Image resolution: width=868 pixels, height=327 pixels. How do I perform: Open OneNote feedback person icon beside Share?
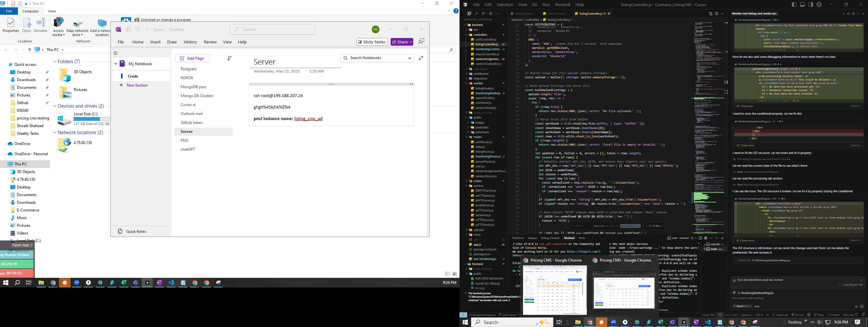pyautogui.click(x=421, y=42)
